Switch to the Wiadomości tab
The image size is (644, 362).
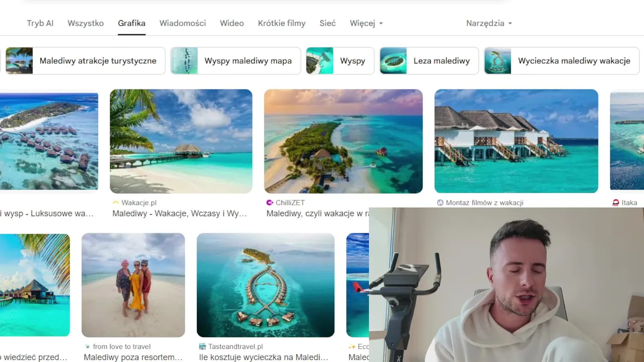tap(183, 23)
